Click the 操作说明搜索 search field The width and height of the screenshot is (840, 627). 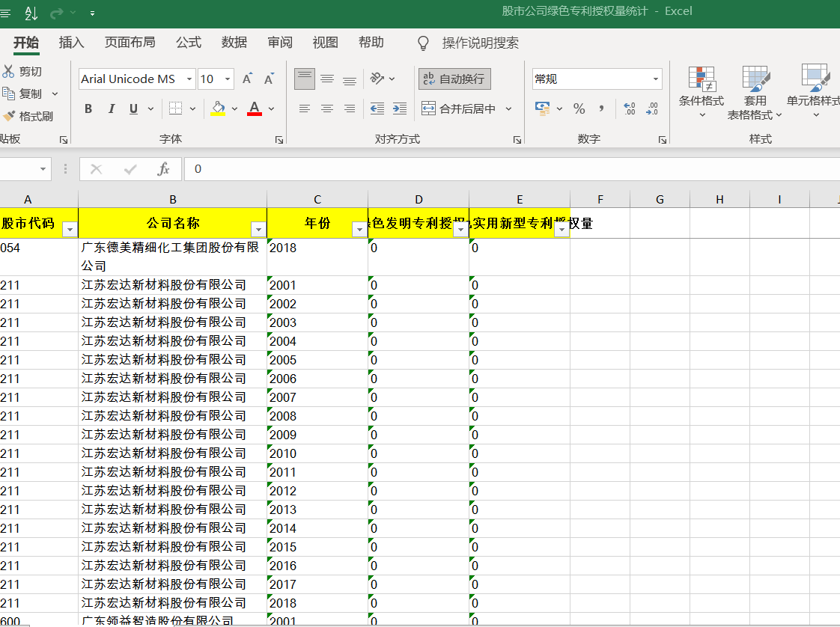[480, 43]
